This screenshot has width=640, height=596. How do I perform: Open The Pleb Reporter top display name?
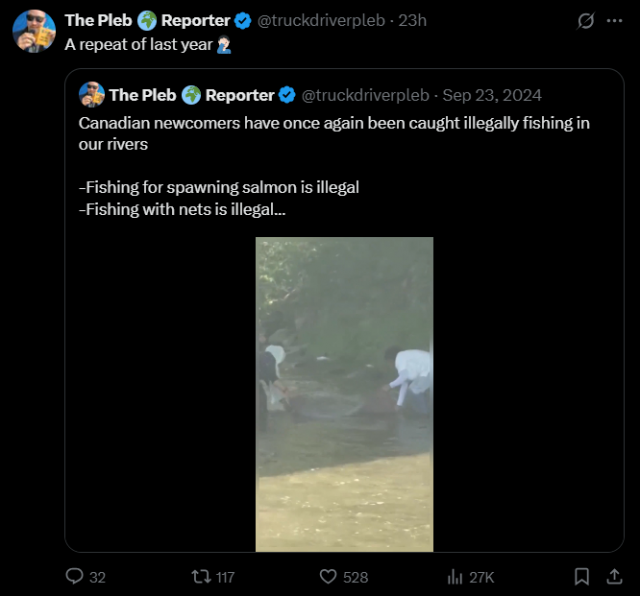point(147,20)
